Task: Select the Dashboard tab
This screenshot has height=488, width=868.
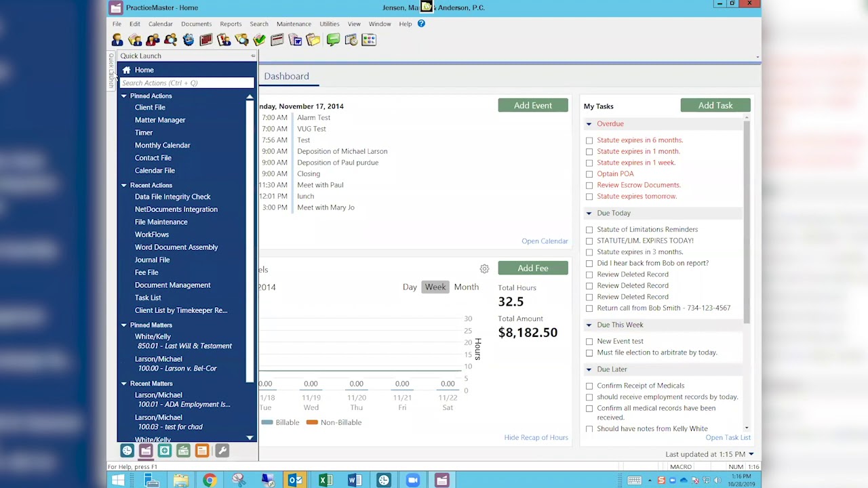Action: [286, 77]
